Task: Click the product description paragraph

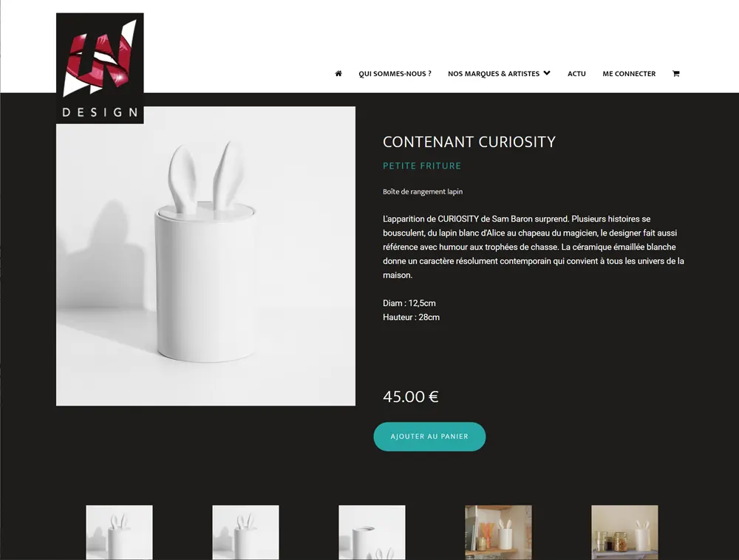Action: [x=534, y=247]
